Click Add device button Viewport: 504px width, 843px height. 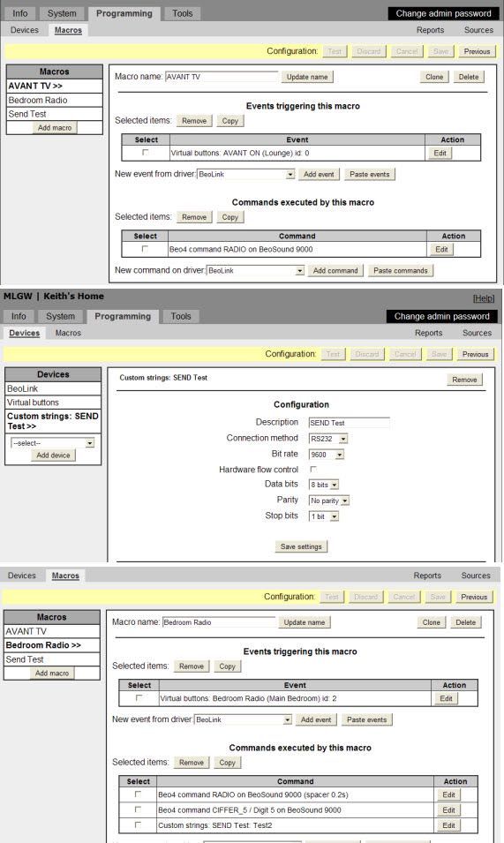[53, 455]
